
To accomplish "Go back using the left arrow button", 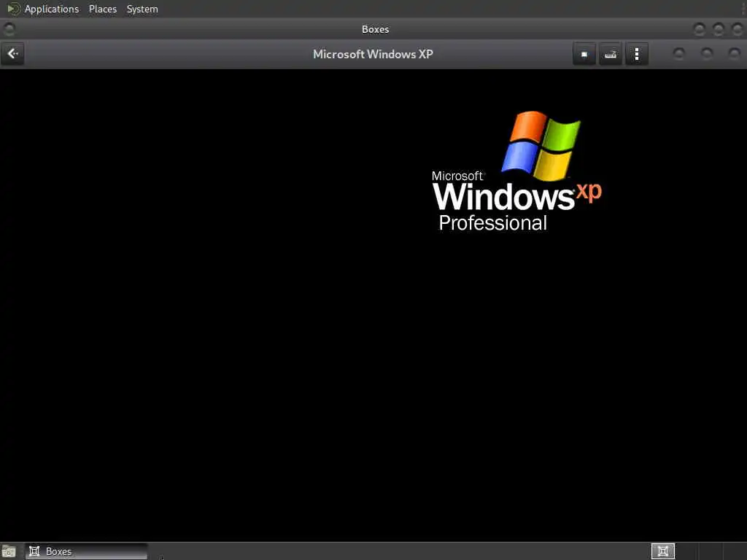I will pos(13,54).
